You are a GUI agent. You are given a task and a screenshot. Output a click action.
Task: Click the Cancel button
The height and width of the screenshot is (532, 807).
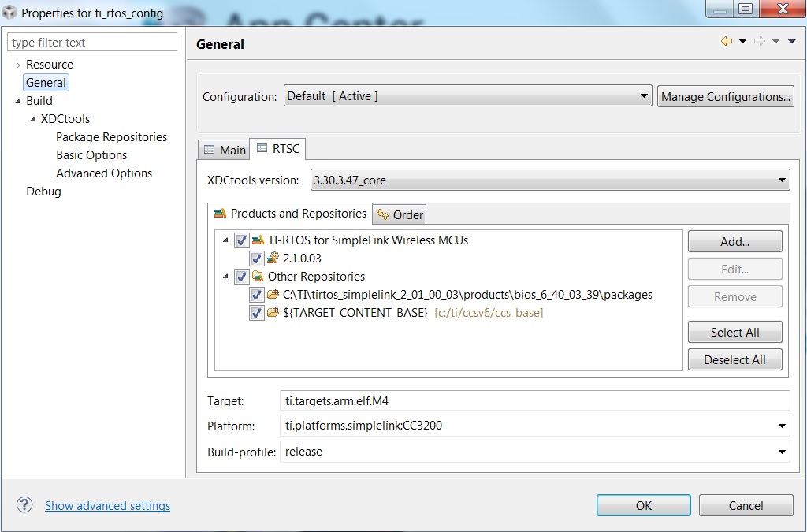tap(746, 505)
